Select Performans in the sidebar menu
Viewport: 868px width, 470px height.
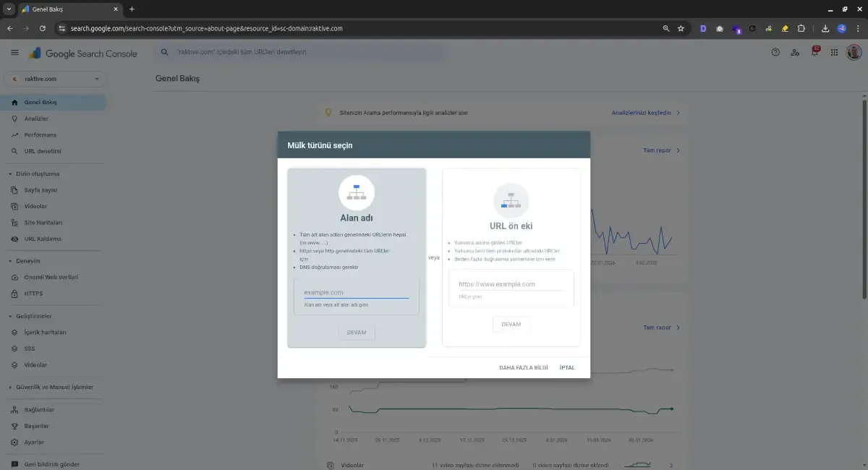40,134
